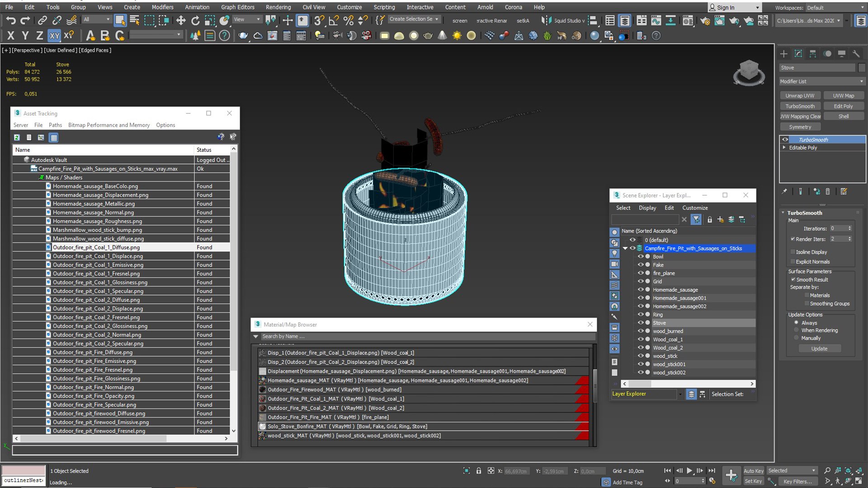Enable the Isoline Display checkbox
868x488 pixels.
[793, 252]
